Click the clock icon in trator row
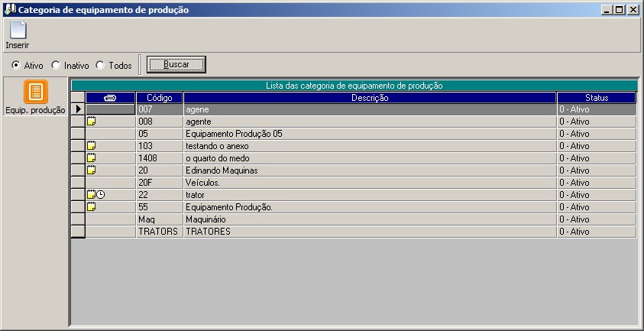 (x=101, y=194)
